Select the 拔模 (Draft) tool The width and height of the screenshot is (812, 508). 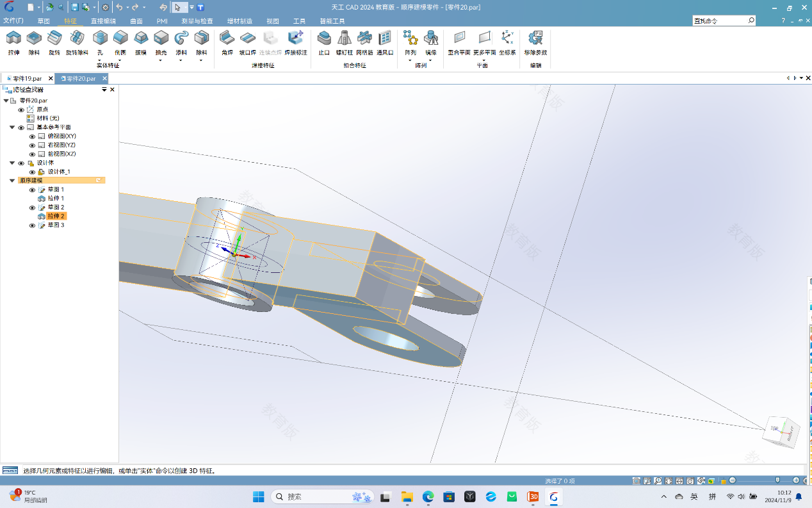[141, 42]
